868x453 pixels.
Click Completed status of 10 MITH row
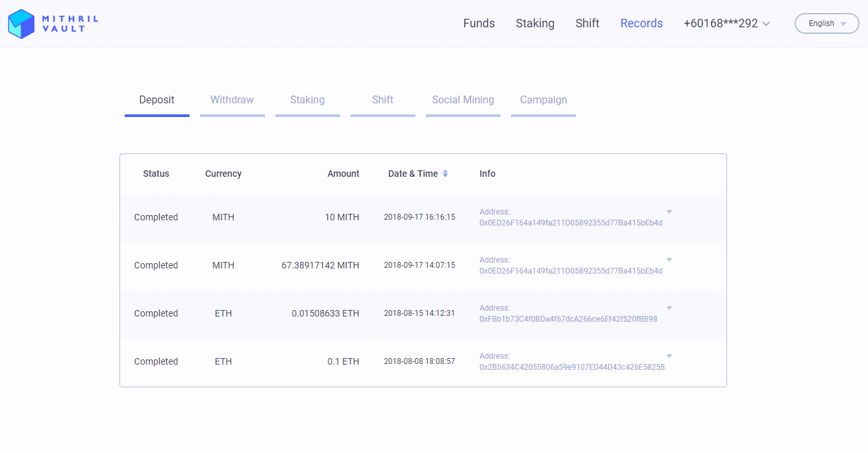(156, 217)
